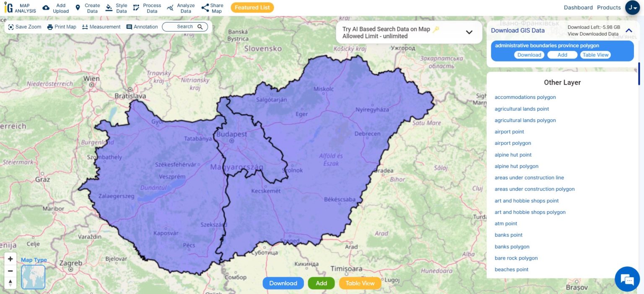
Task: Go to the Dashboard menu
Action: pyautogui.click(x=578, y=7)
